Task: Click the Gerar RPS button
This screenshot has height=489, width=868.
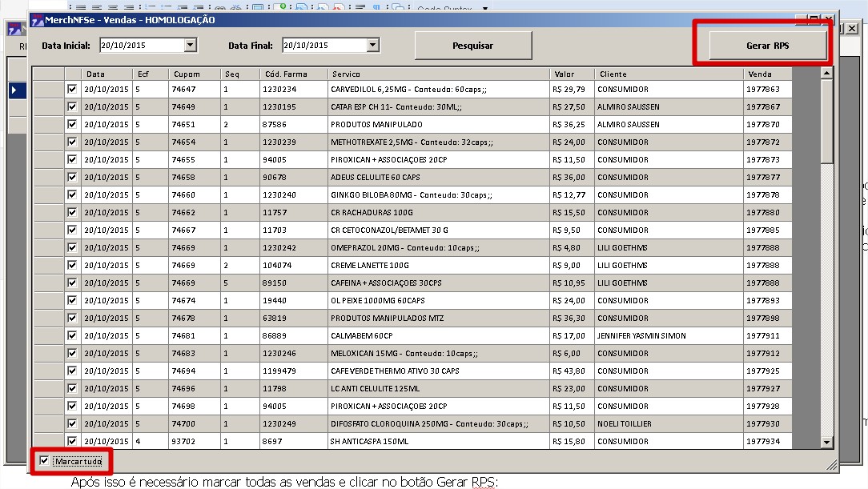Action: point(766,46)
